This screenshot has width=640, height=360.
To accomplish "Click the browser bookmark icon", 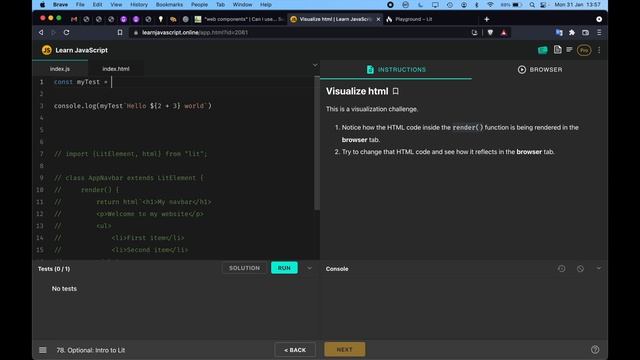I will [120, 32].
